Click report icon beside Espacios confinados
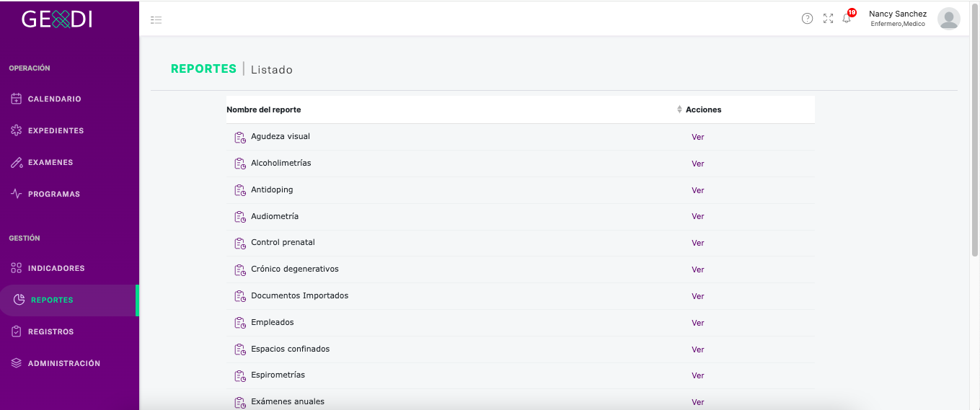The width and height of the screenshot is (980, 410). 240,349
